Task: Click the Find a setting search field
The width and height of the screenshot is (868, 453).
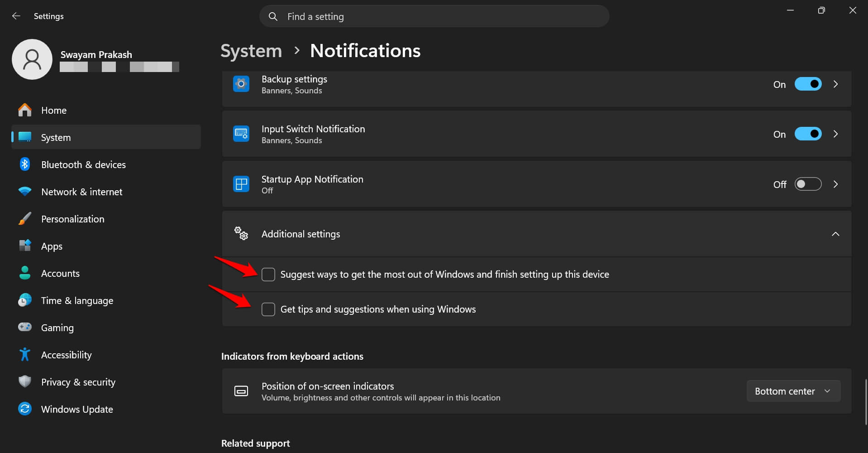Action: click(x=434, y=16)
